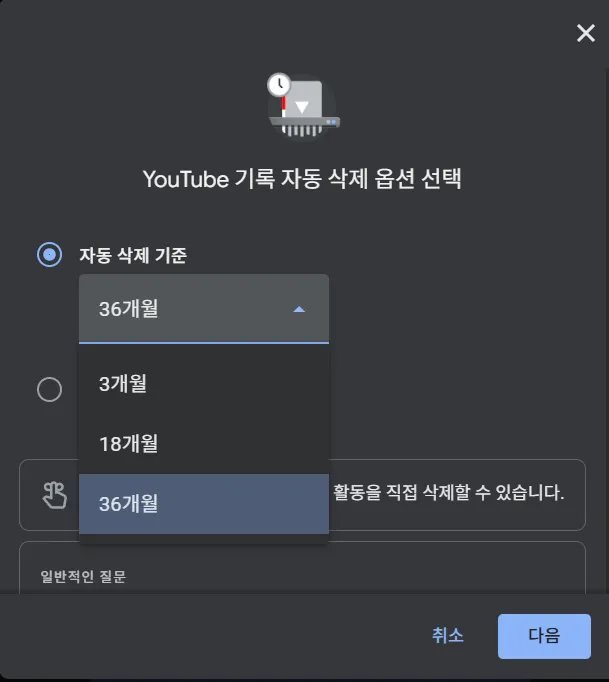Collapse the 36개월 dropdown box

[x=204, y=309]
